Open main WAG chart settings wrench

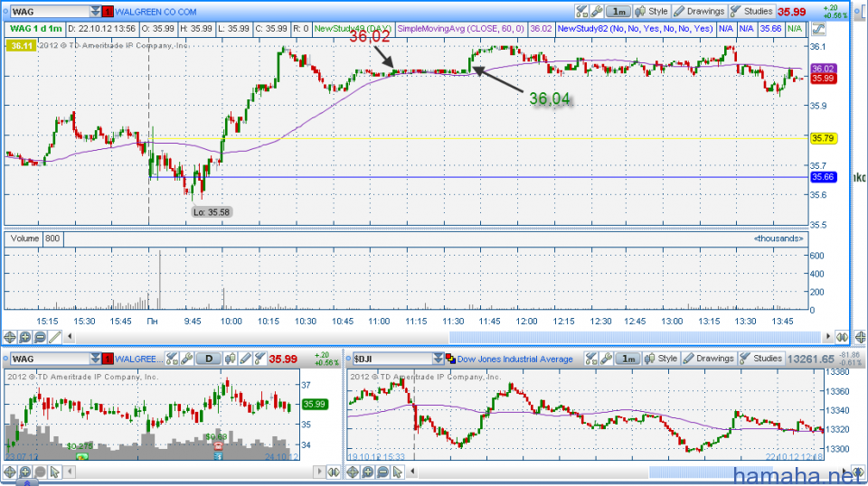pyautogui.click(x=596, y=11)
